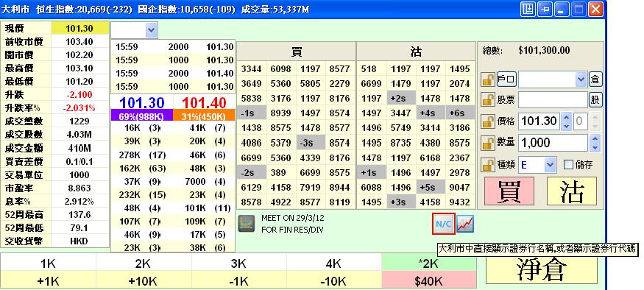Toggle the lock icon beside 股票

tap(488, 99)
